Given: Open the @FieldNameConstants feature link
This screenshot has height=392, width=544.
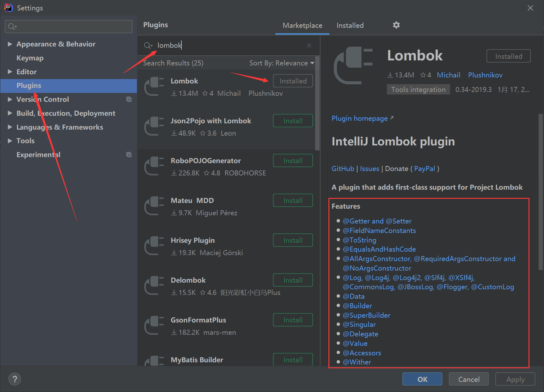Looking at the screenshot, I should [x=379, y=230].
